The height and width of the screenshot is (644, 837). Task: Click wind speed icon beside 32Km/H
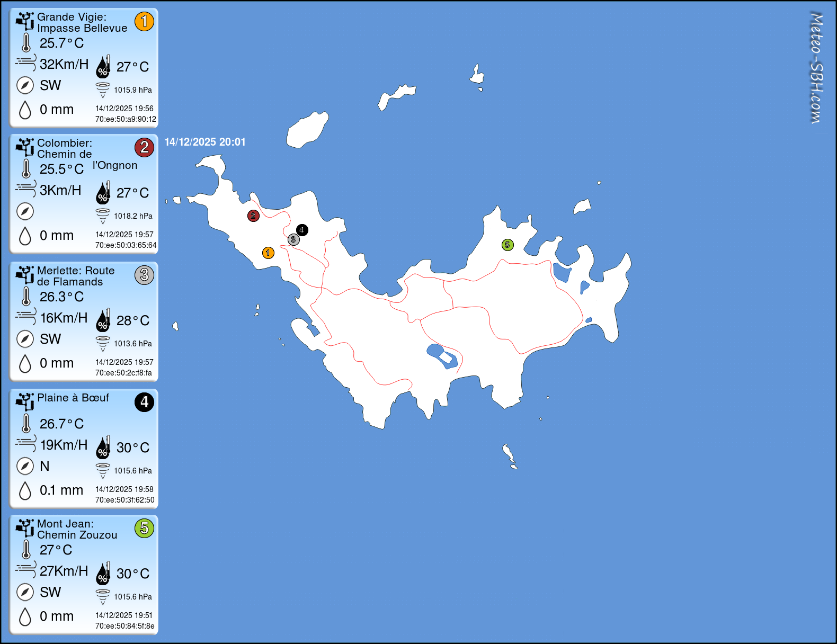point(26,63)
